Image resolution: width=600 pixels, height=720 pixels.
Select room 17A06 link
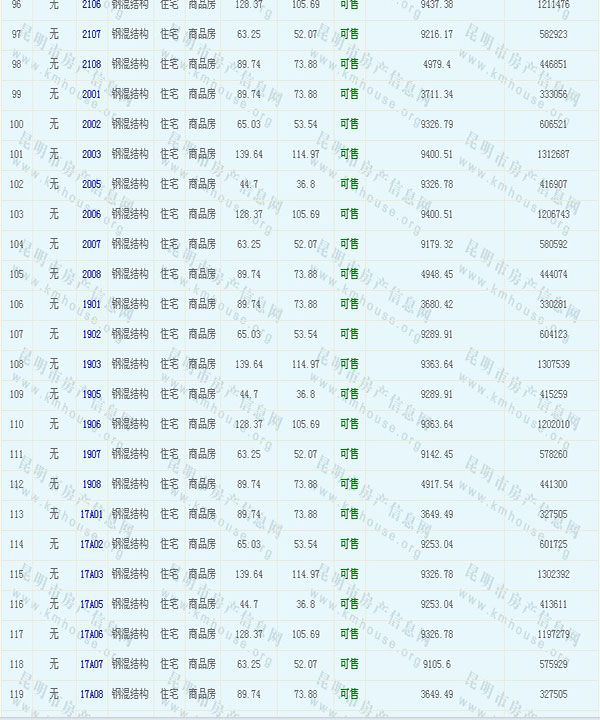[91, 634]
